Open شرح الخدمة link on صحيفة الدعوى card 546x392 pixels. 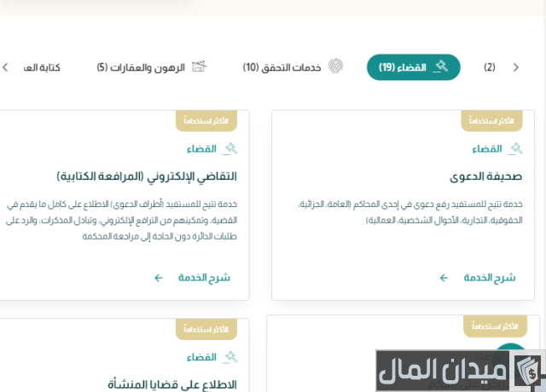tap(489, 278)
